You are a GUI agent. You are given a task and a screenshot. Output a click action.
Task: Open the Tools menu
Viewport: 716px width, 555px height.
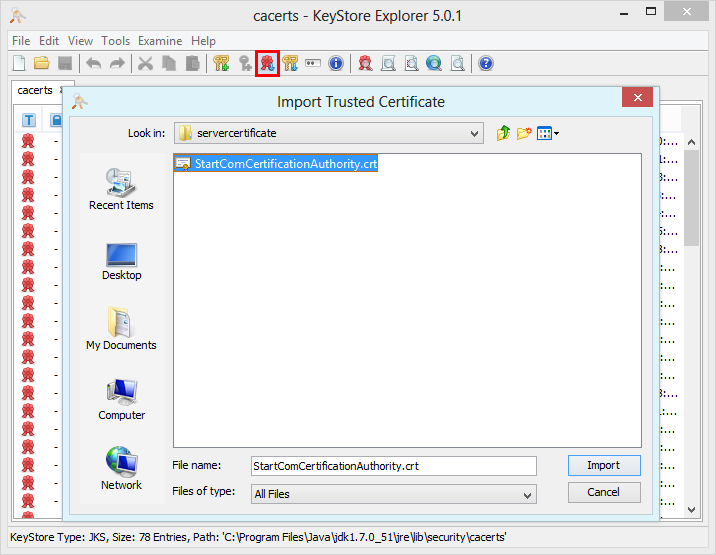[x=116, y=41]
